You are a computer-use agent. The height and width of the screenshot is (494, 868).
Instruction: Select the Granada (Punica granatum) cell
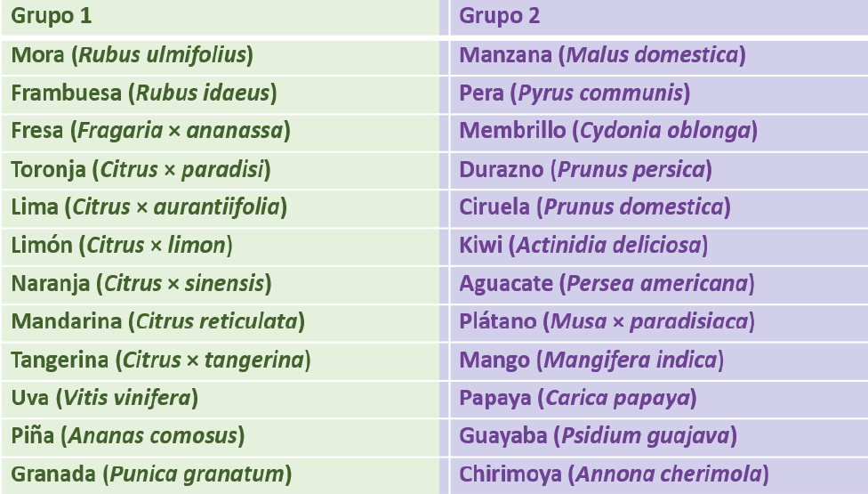pyautogui.click(x=221, y=475)
